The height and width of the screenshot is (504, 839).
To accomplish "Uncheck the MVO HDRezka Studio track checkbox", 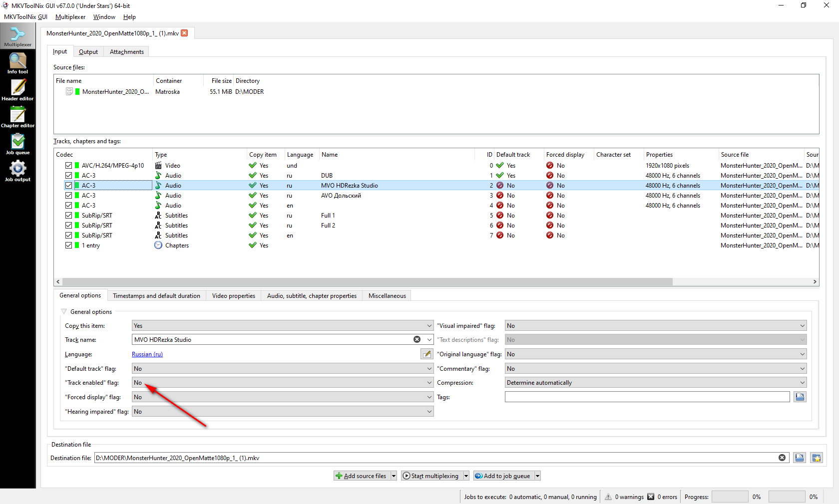I will point(68,185).
